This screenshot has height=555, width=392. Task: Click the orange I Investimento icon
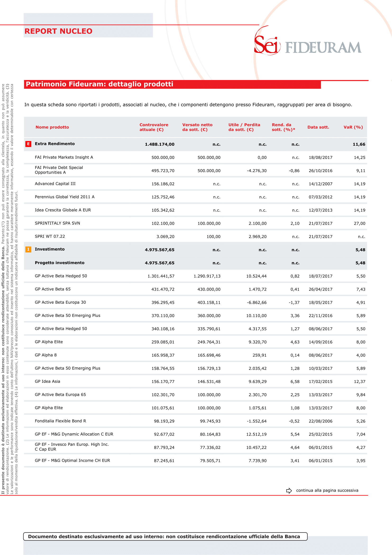pyautogui.click(x=28, y=249)
